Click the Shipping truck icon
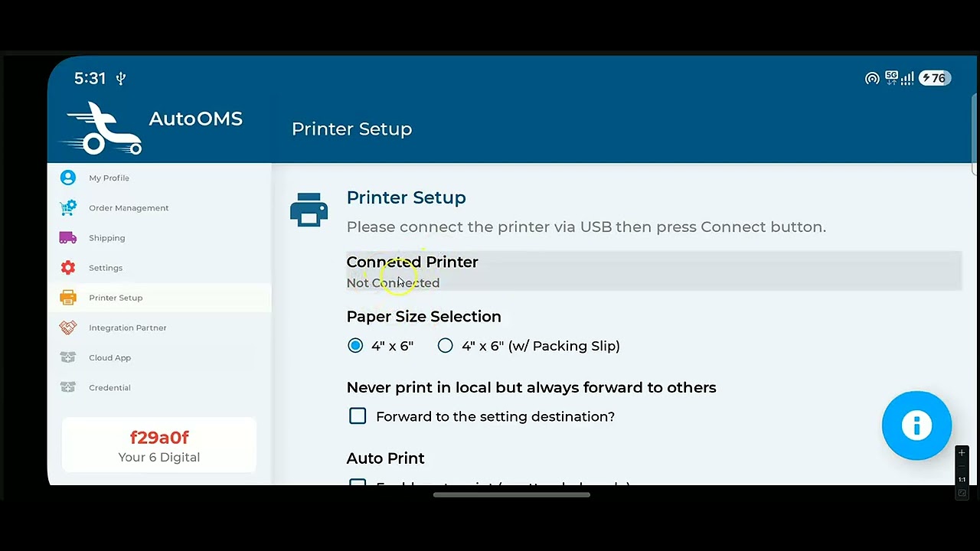980x551 pixels. pyautogui.click(x=68, y=237)
